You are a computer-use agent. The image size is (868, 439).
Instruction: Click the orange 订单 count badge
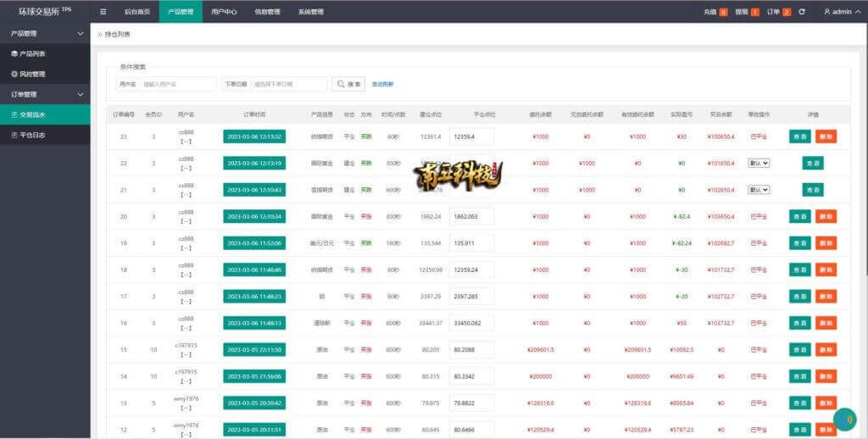[x=787, y=12]
